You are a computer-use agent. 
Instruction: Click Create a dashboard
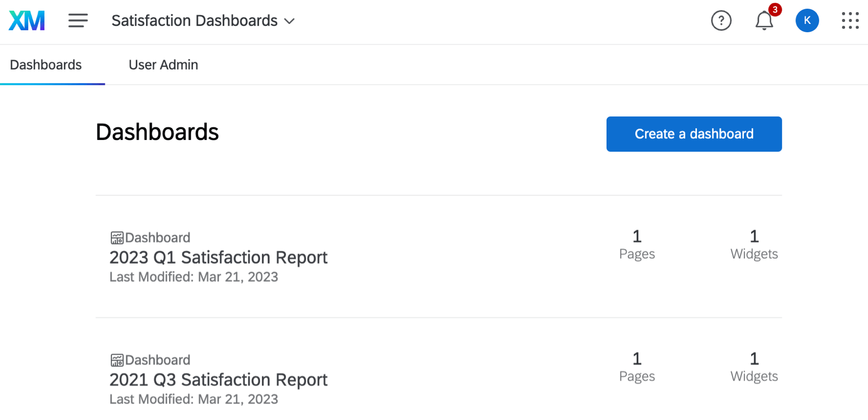coord(693,134)
